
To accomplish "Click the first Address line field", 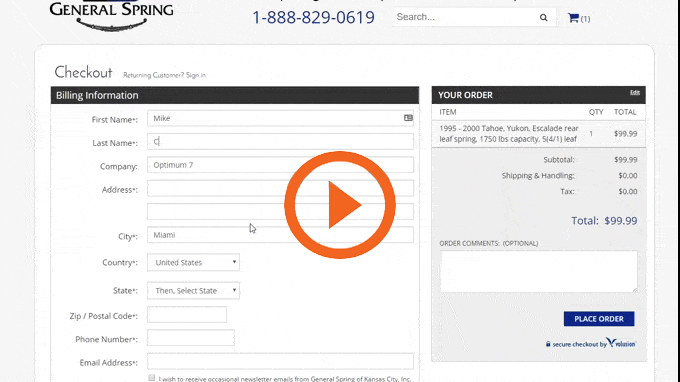I will pos(280,188).
